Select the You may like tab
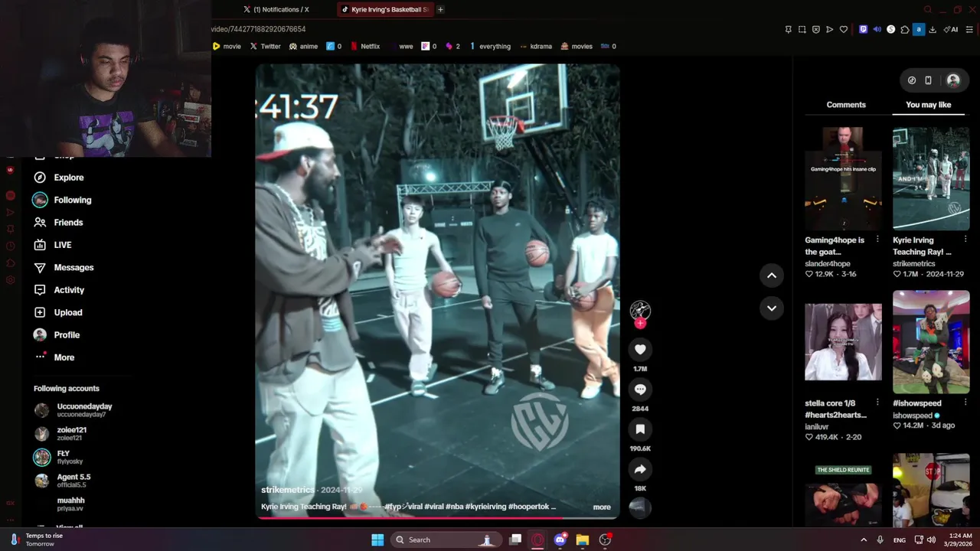 (x=928, y=105)
